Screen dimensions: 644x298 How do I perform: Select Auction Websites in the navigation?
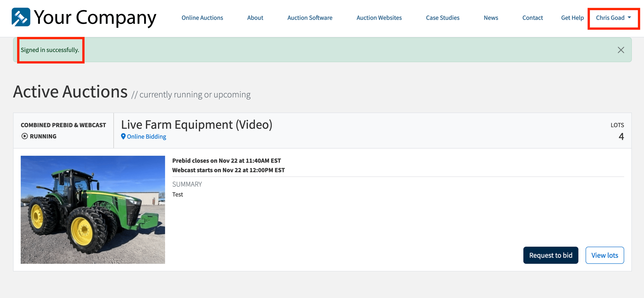click(379, 18)
